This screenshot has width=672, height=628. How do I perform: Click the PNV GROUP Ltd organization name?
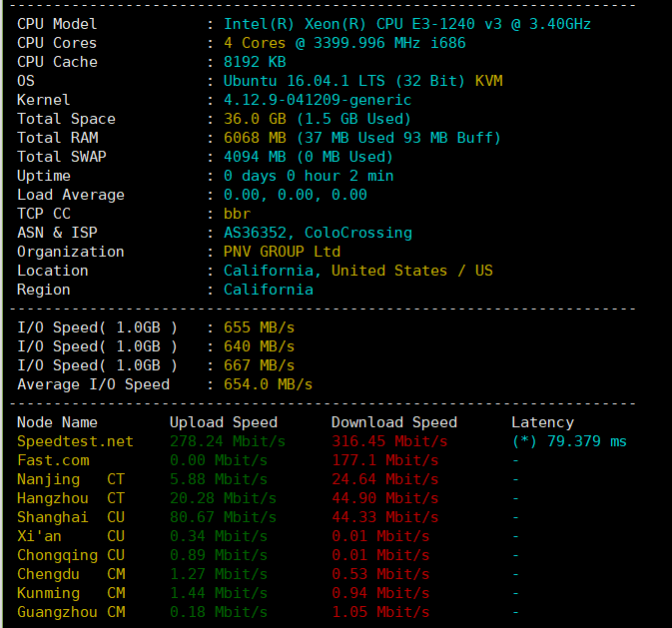282,252
